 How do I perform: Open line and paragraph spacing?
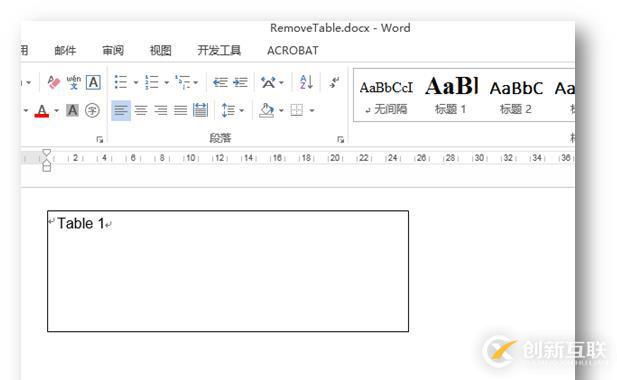pos(228,111)
